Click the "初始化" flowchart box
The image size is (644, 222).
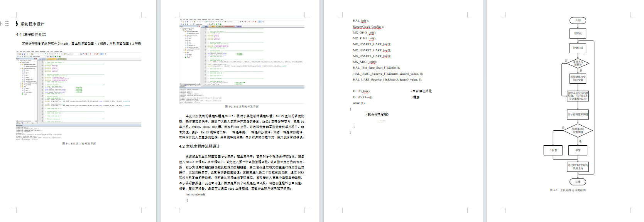[x=578, y=34]
